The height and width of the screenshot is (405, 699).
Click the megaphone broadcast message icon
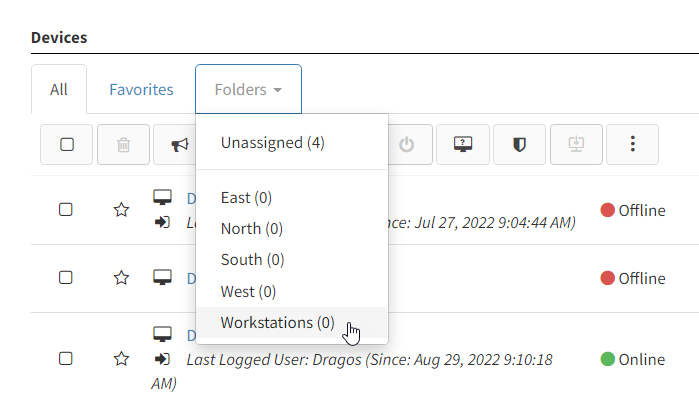tap(180, 145)
